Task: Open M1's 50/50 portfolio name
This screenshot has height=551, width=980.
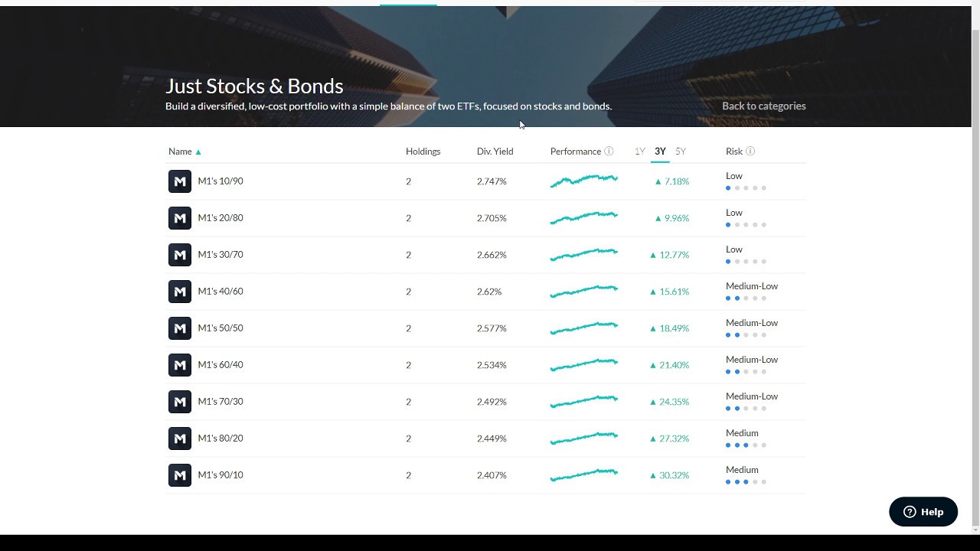Action: click(x=220, y=328)
